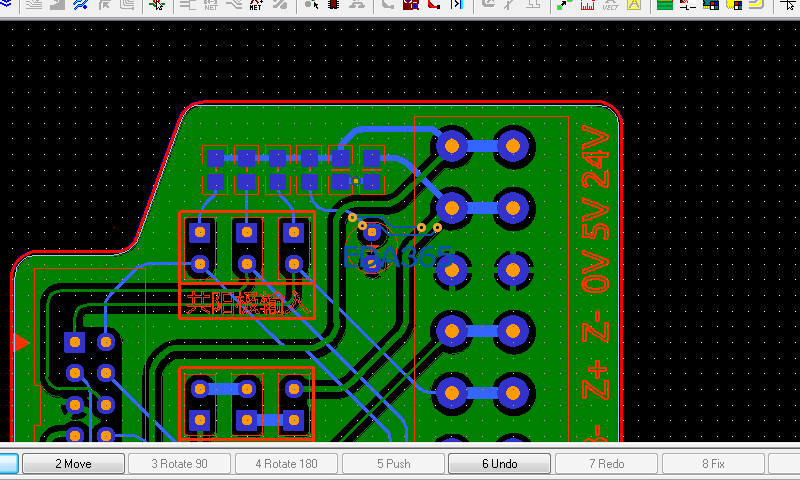
Task: Select the red ruler measurement icon
Action: point(587,5)
